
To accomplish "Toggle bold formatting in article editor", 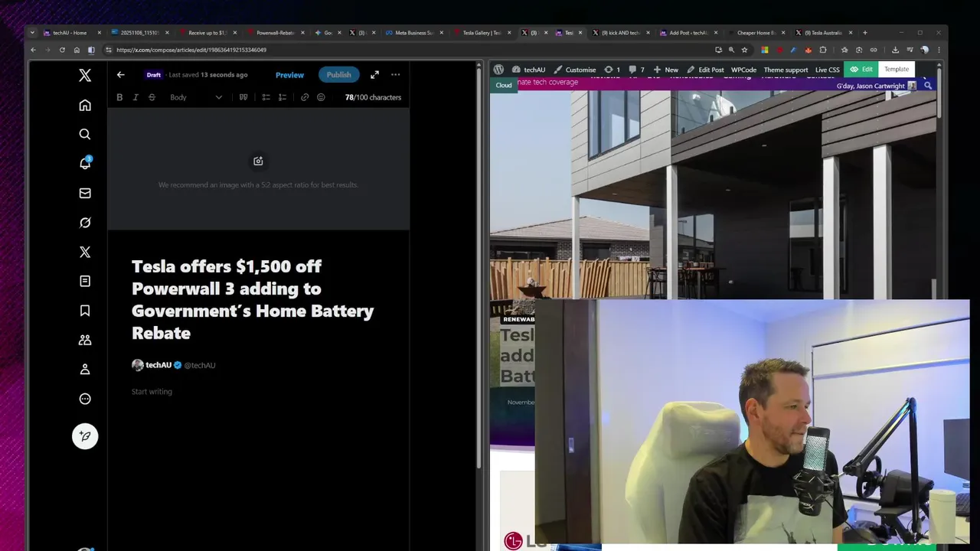I will [x=119, y=97].
